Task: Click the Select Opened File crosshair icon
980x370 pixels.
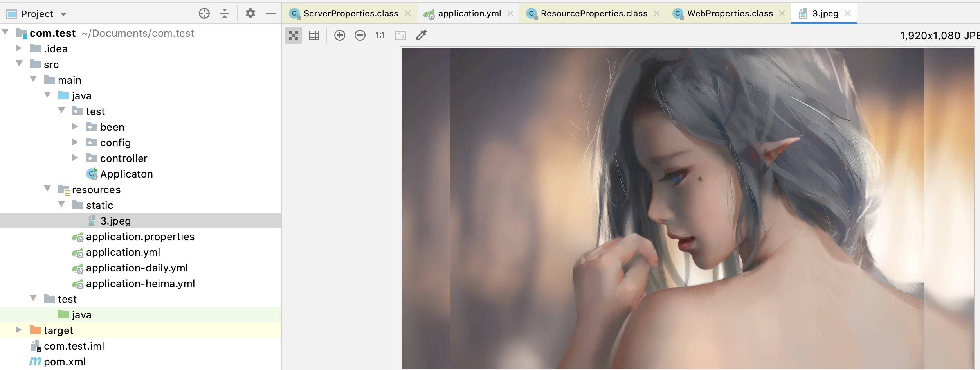Action: 204,14
